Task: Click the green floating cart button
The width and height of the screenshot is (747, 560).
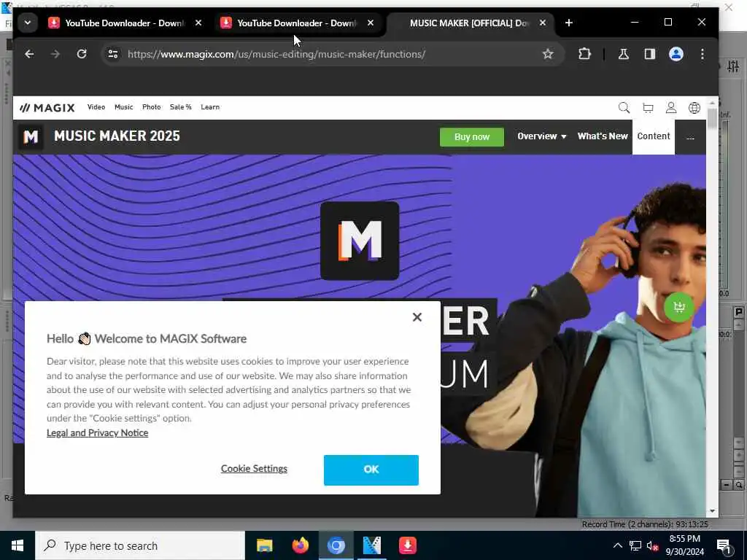Action: coord(679,307)
